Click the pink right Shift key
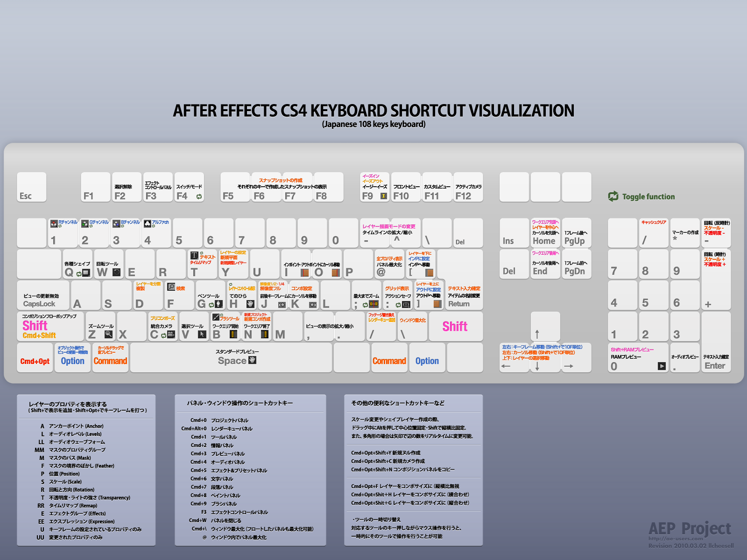This screenshot has width=747, height=560. tap(456, 327)
